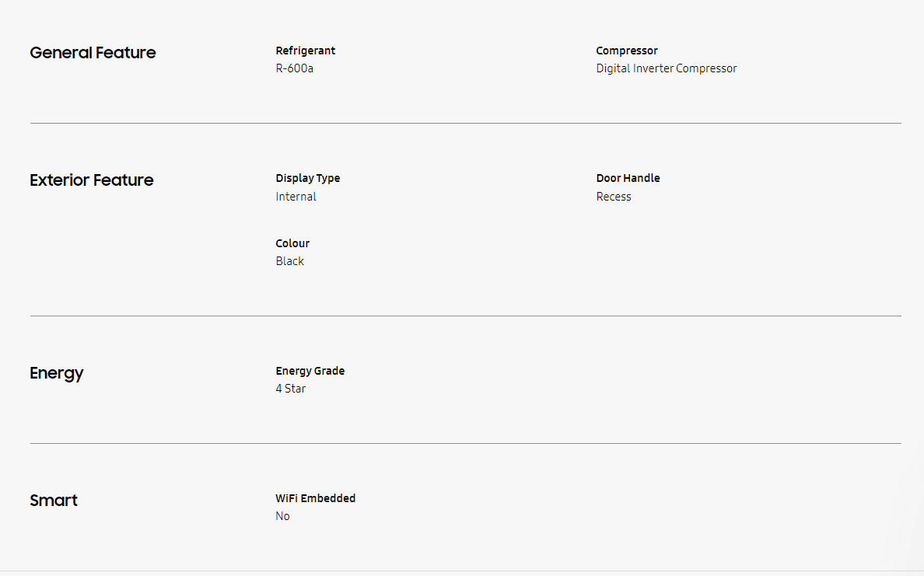Click the Exterior Feature section heading

point(92,180)
